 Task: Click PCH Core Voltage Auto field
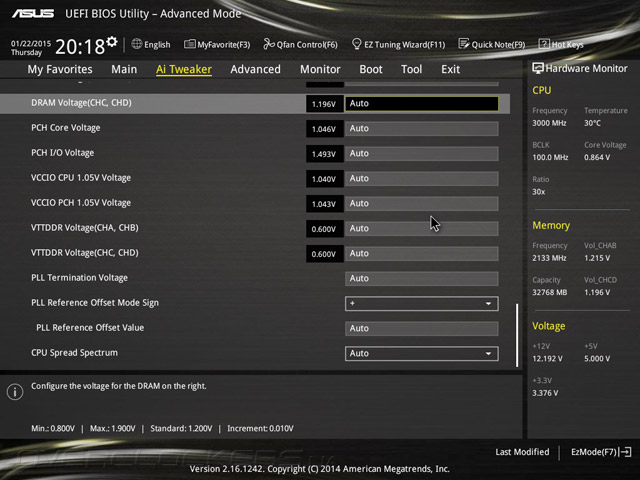pos(422,129)
